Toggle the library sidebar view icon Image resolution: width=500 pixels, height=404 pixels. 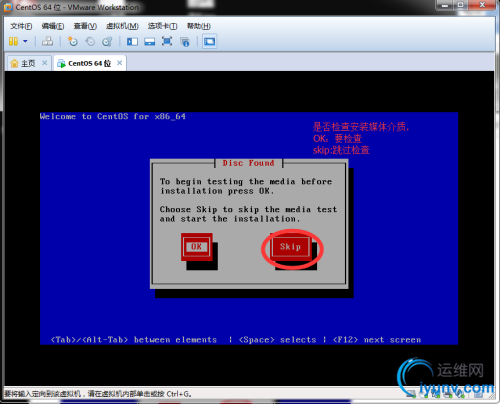point(132,42)
